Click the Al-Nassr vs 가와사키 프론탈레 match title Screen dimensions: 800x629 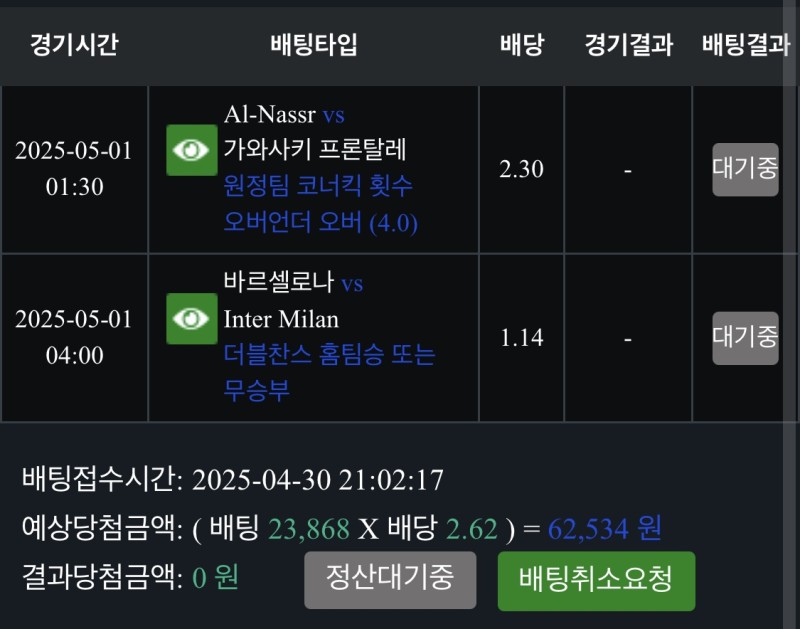coord(314,132)
